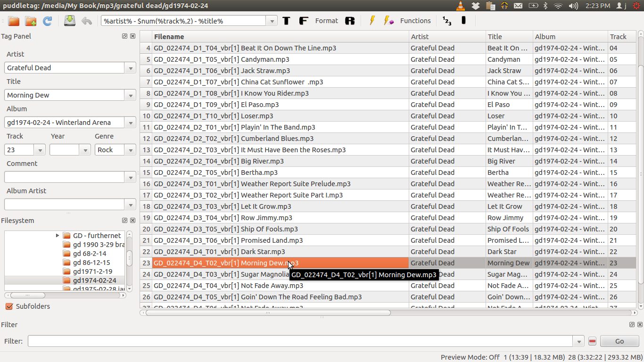Select the gd1974-02-24 folder
Viewport: 644px width, 362px height.
(x=94, y=280)
